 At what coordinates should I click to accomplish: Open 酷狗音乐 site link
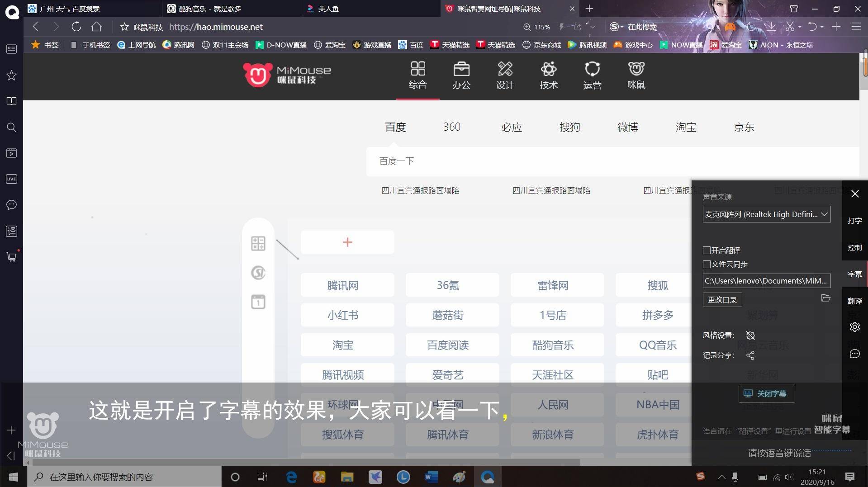coord(557,345)
